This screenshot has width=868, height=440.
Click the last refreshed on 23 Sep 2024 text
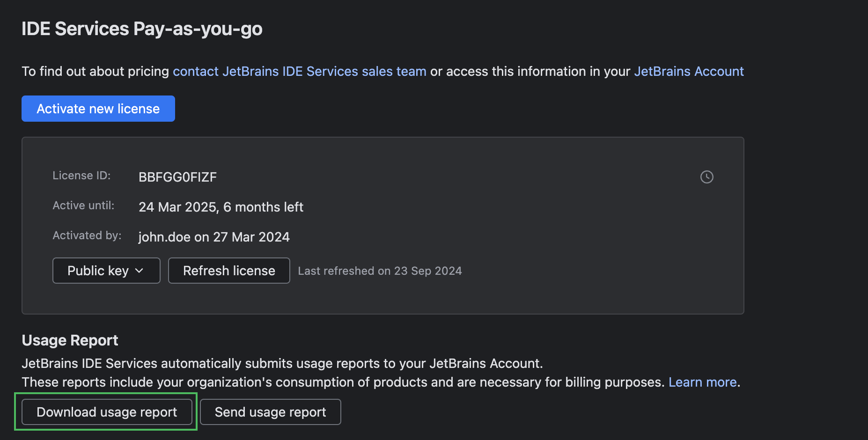[380, 271]
